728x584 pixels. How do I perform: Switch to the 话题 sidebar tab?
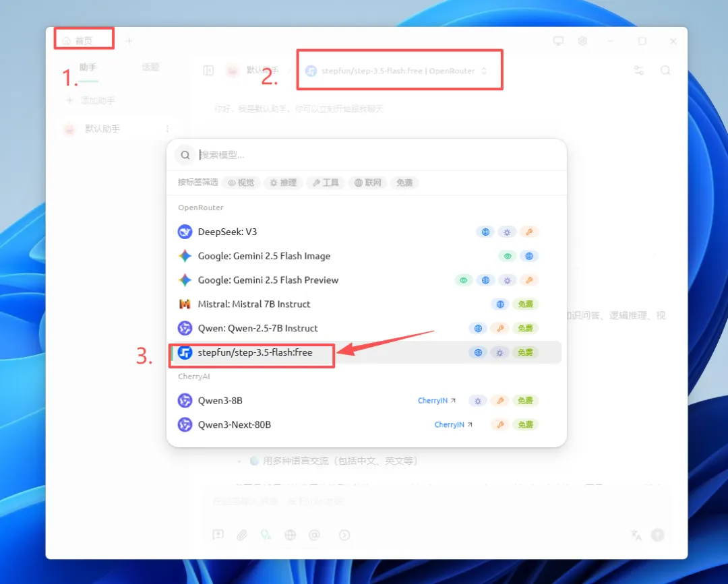pos(150,68)
